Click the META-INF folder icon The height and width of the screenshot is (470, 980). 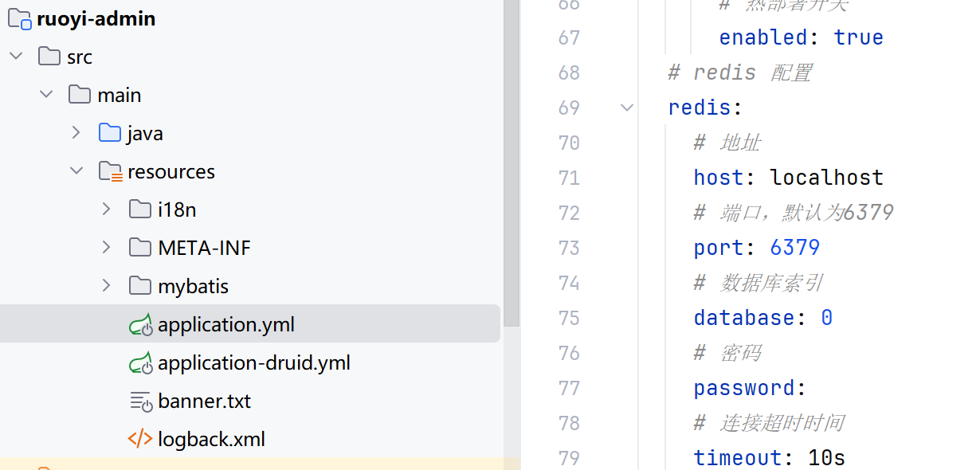point(140,247)
